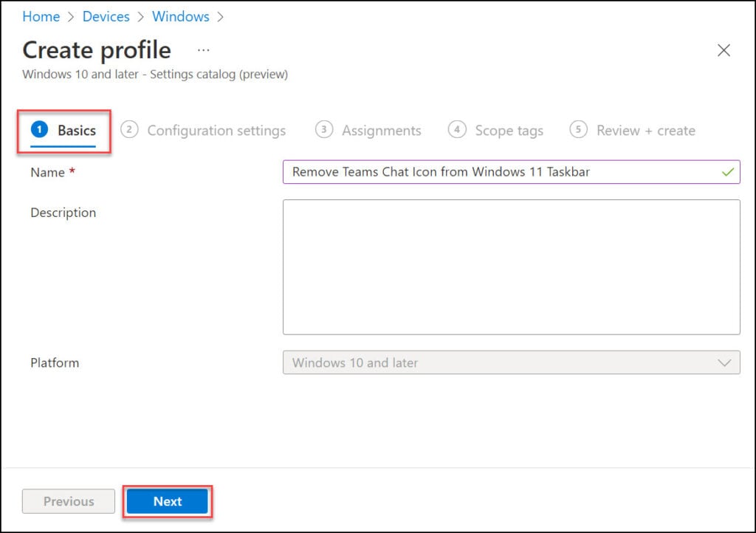Switch to Configuration settings step
Viewport: 756px width, 533px height.
[x=203, y=131]
